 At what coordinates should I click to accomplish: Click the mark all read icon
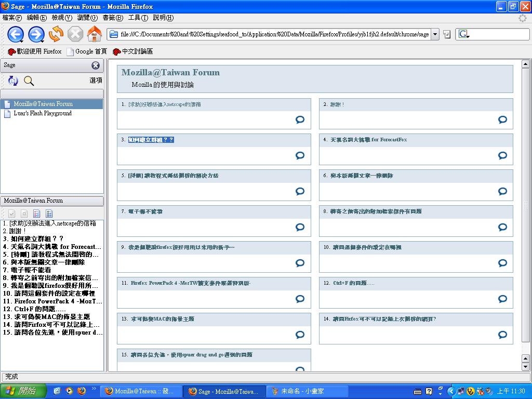(x=12, y=214)
